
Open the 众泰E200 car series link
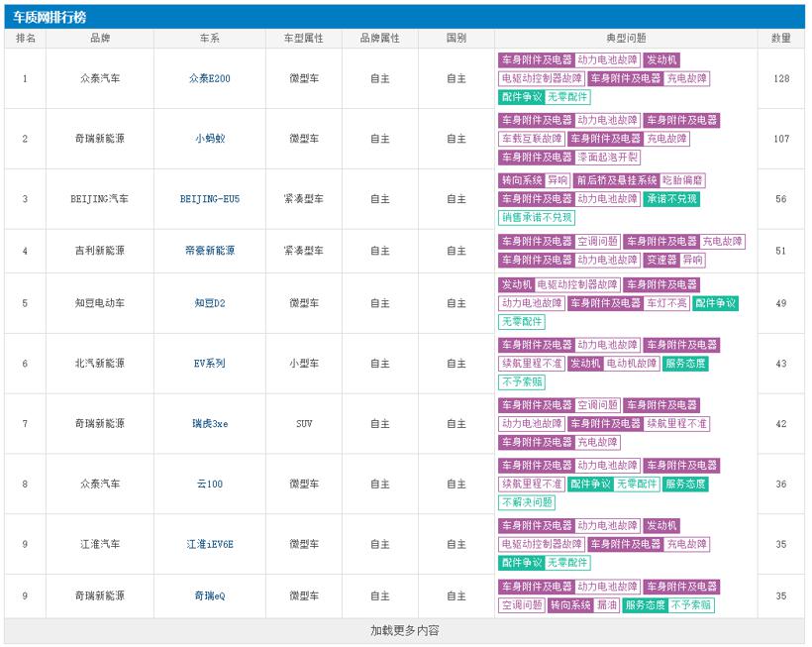[x=209, y=78]
